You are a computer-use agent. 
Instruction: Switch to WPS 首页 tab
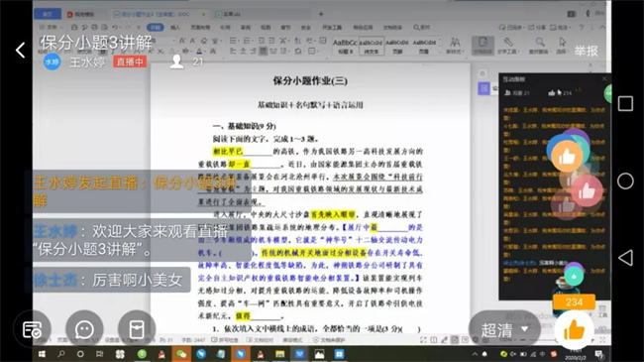[48, 14]
